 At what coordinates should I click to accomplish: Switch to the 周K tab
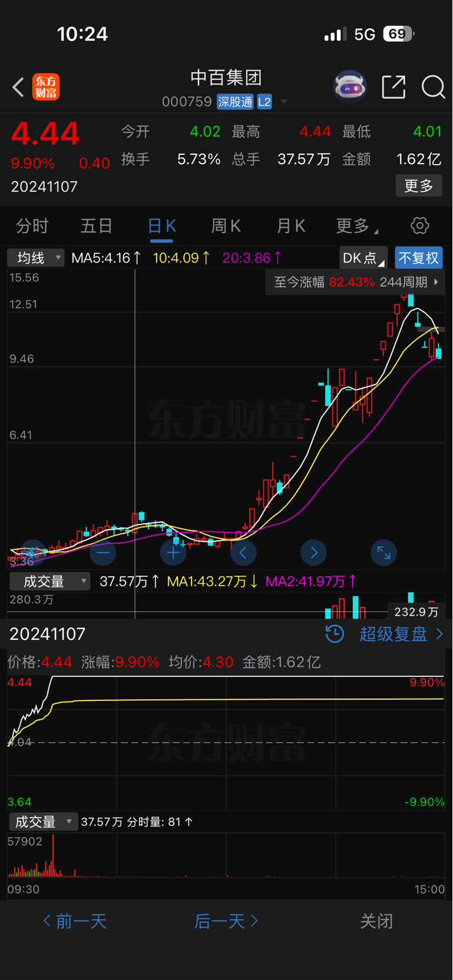pyautogui.click(x=226, y=225)
